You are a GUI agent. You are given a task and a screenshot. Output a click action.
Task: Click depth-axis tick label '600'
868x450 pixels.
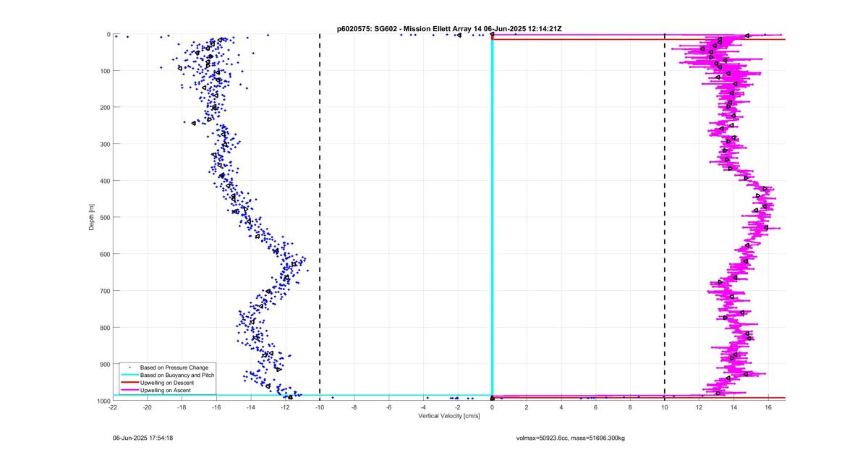tap(105, 254)
